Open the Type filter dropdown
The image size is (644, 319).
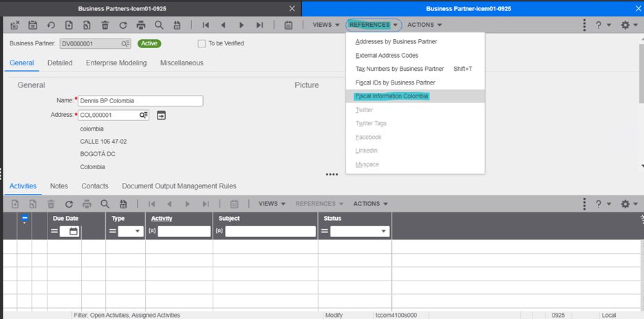[x=129, y=232]
